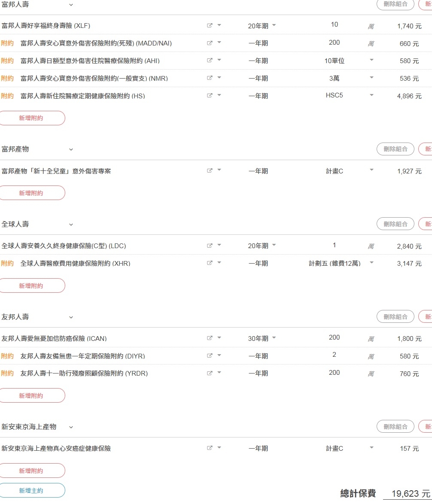Open product dropdown arrow for YRDR rider
The image size is (432, 504).
tap(219, 372)
